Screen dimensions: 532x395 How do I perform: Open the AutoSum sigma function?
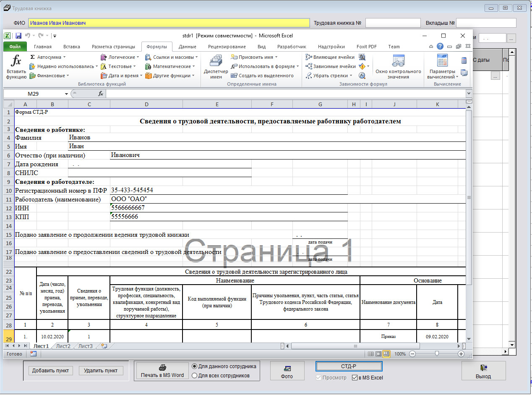[x=47, y=57]
